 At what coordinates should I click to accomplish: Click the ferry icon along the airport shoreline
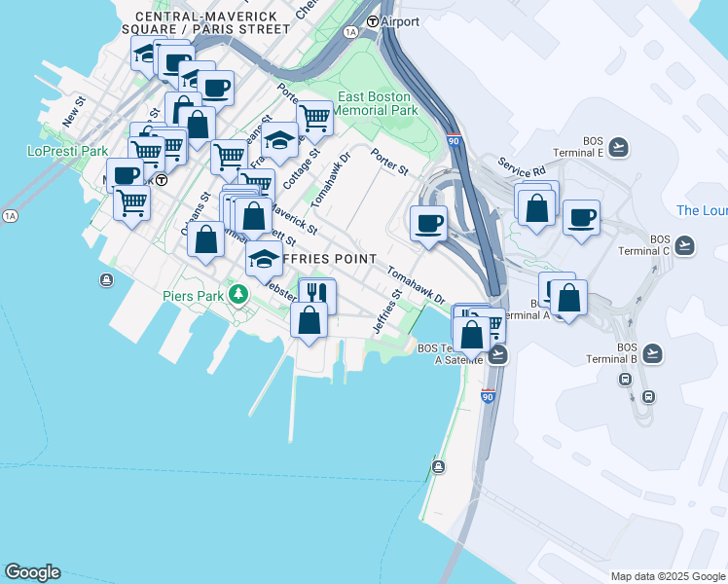tap(439, 466)
